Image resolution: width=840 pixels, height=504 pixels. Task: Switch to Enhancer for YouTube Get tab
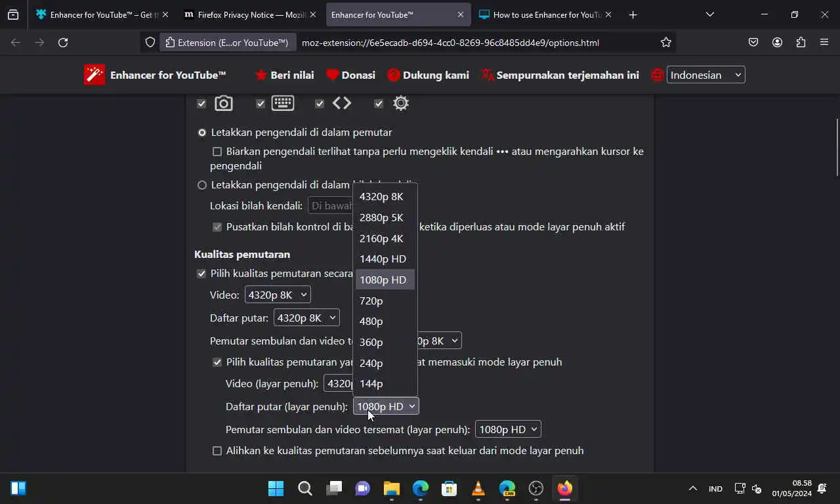(x=102, y=14)
